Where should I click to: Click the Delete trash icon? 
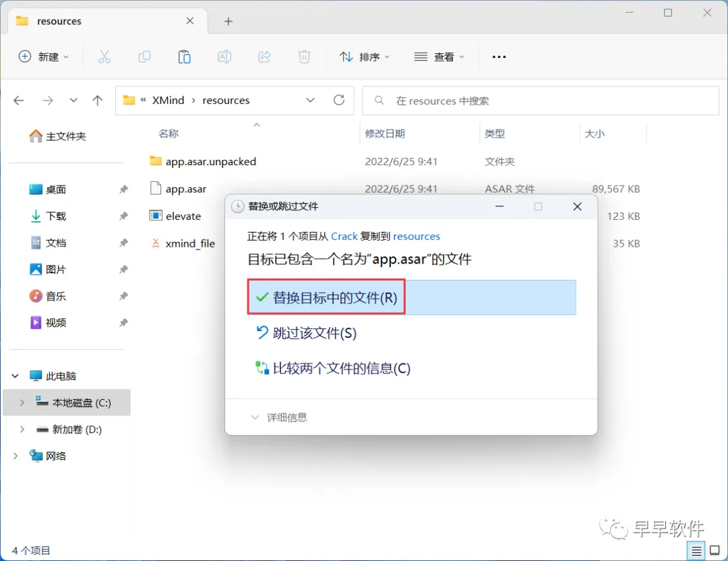click(x=304, y=57)
